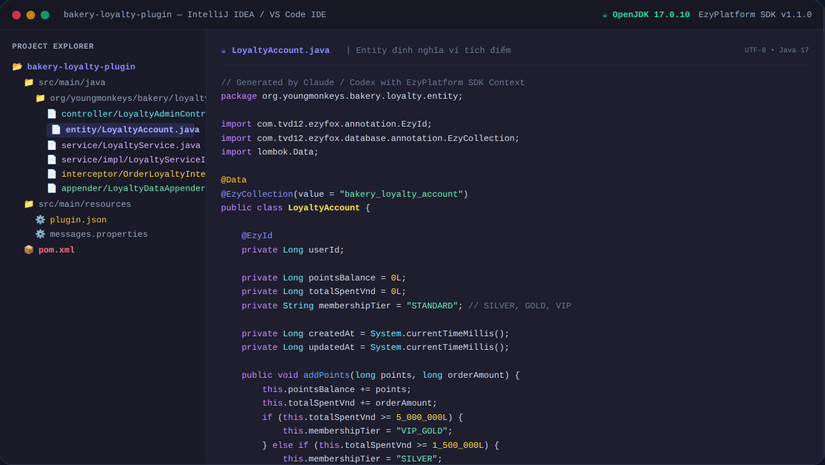Click the createdAt field declaration

pyautogui.click(x=375, y=333)
